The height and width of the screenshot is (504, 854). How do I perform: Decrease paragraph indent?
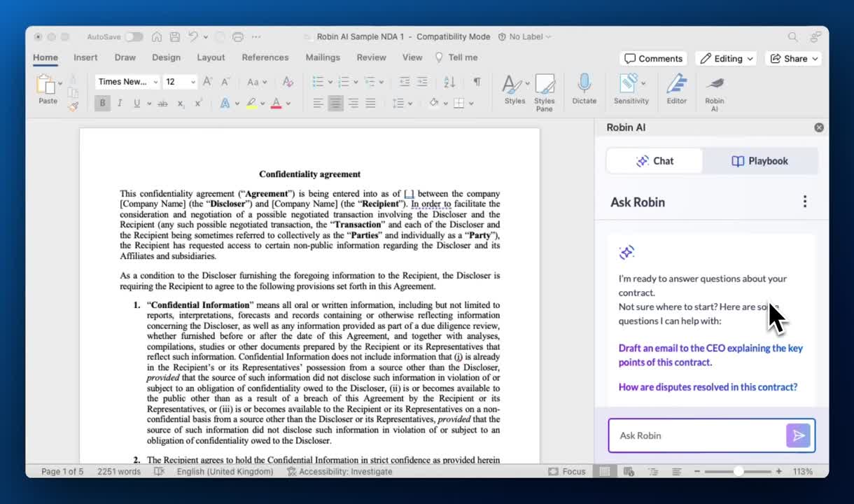tap(405, 82)
